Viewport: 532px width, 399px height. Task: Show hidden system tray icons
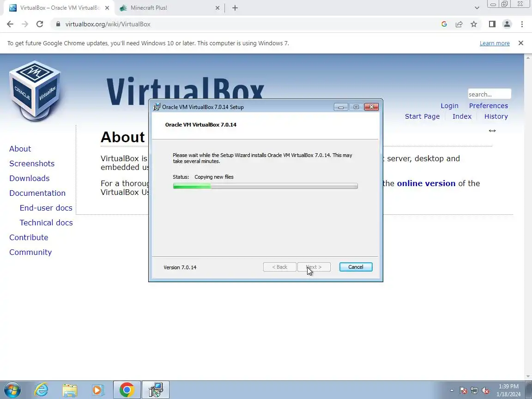coord(452,391)
